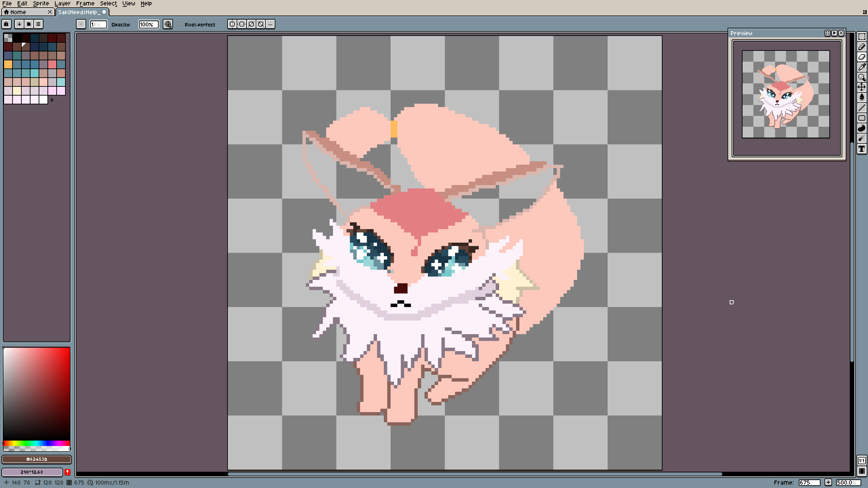Click the Frame number field
This screenshot has height=488, width=868.
(x=809, y=483)
